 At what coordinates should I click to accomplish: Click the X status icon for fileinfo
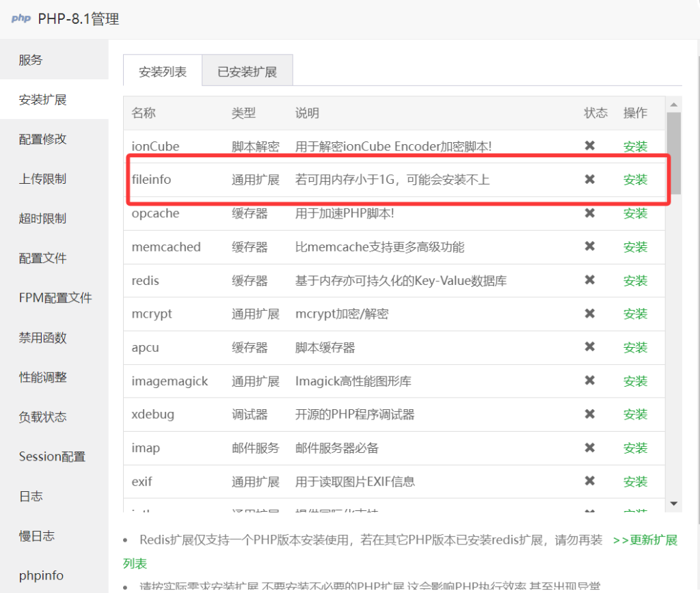[x=590, y=179]
